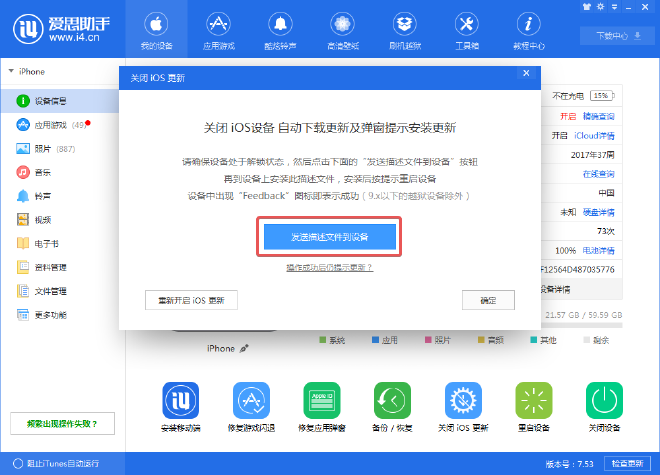Click 发送描述文件到设备 button
660x475 pixels.
330,237
